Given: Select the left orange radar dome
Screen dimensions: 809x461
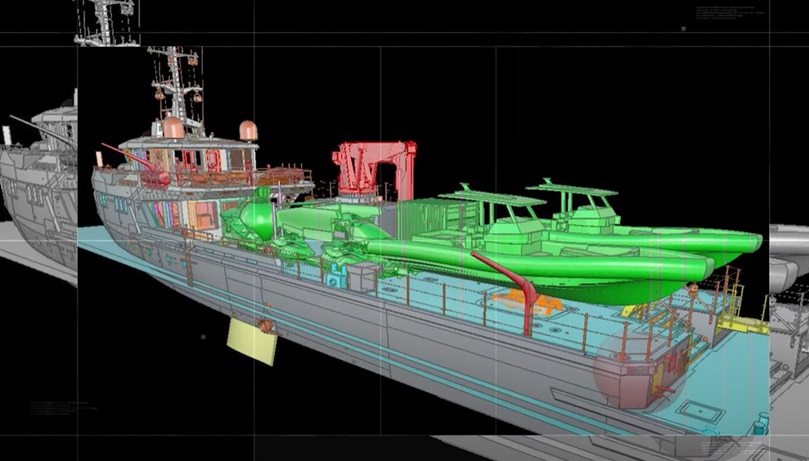Looking at the screenshot, I should 173,127.
